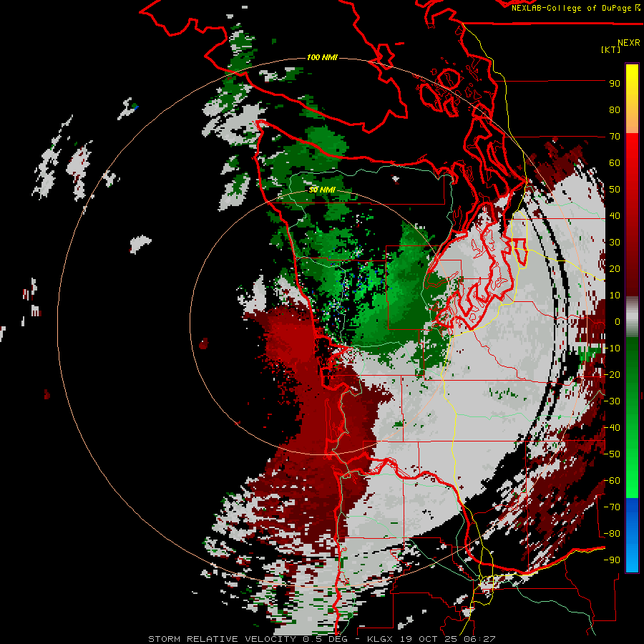Click the "50 NMI" range ring label
The image size is (644, 644).
322,190
